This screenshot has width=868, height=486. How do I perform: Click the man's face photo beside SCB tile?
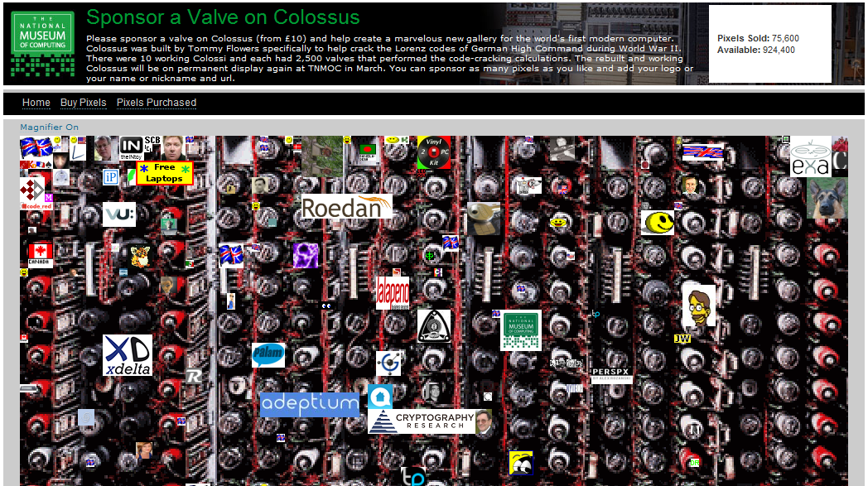click(x=173, y=148)
